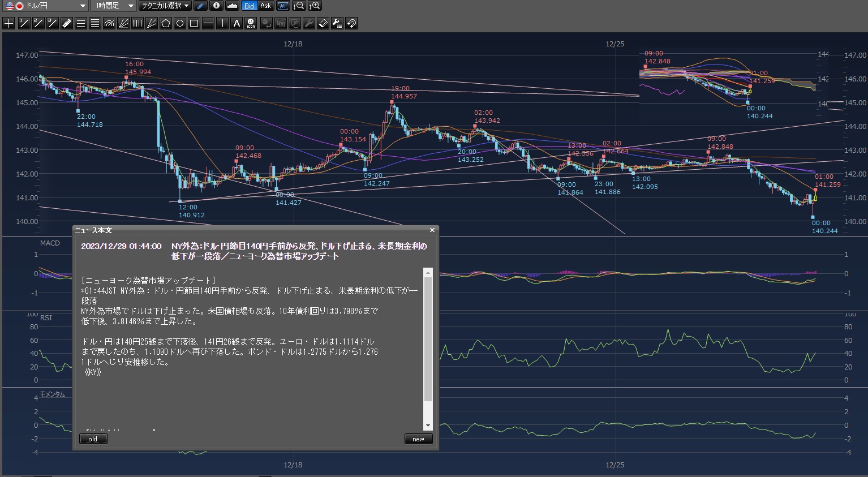Select the crosshair cursor tool
Image resolution: width=868 pixels, height=477 pixels.
coord(8,23)
